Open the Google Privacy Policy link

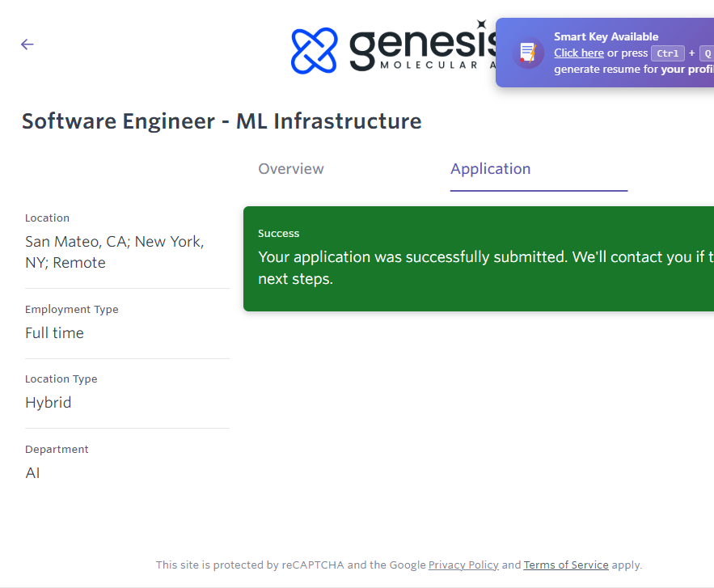(x=463, y=565)
